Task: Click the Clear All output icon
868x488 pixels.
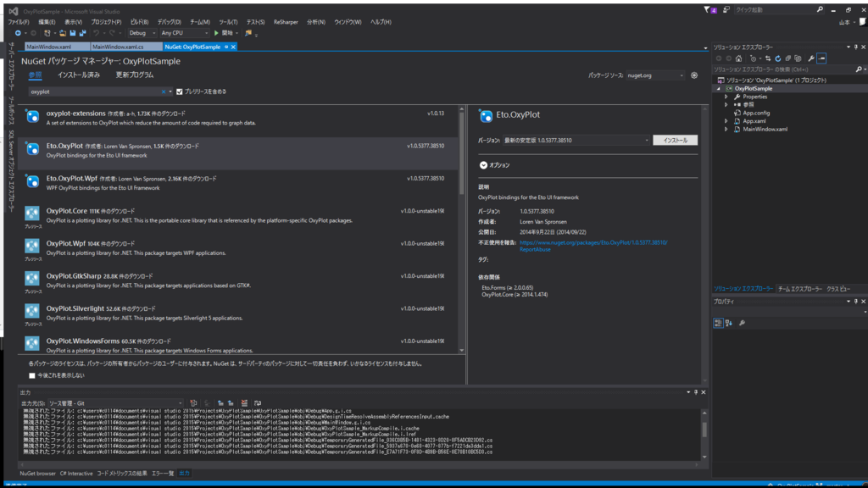Action: [243, 402]
